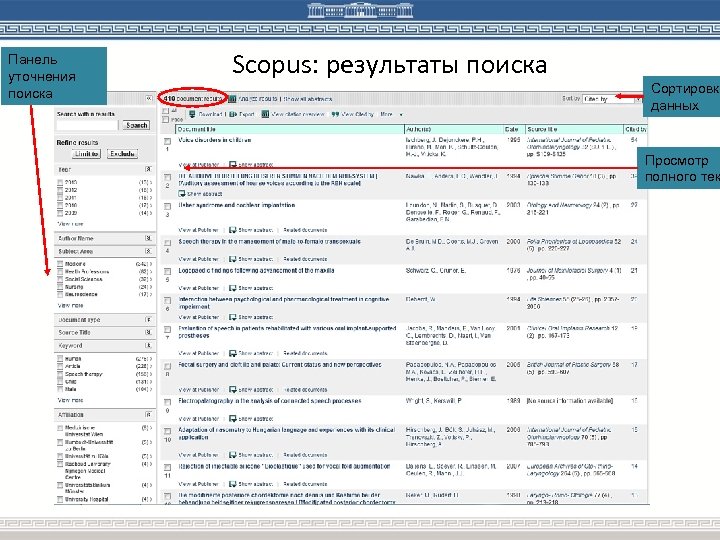Click Schwarz C., Gruner E. author text

[436, 270]
